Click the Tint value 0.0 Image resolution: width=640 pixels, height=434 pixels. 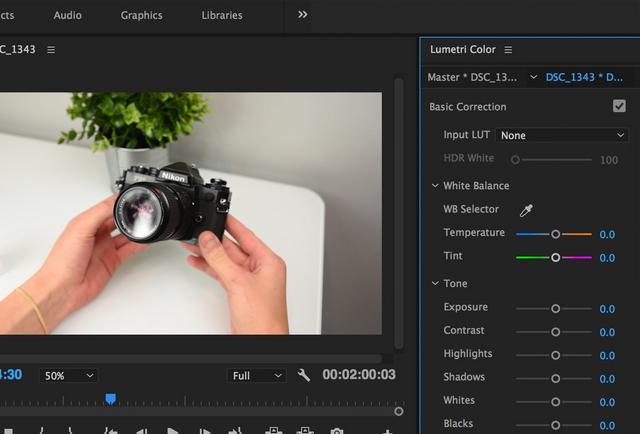(607, 258)
